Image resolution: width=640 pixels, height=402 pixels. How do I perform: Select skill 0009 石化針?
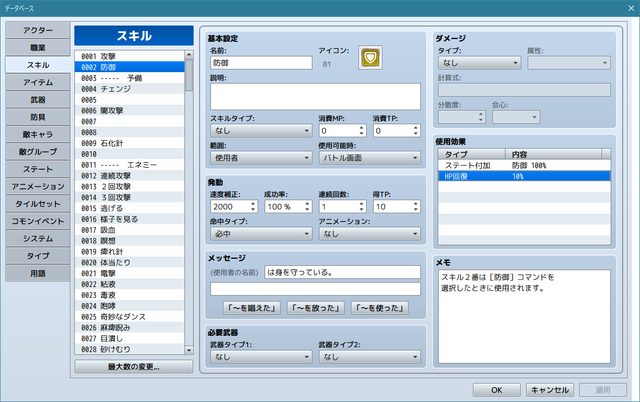(130, 143)
